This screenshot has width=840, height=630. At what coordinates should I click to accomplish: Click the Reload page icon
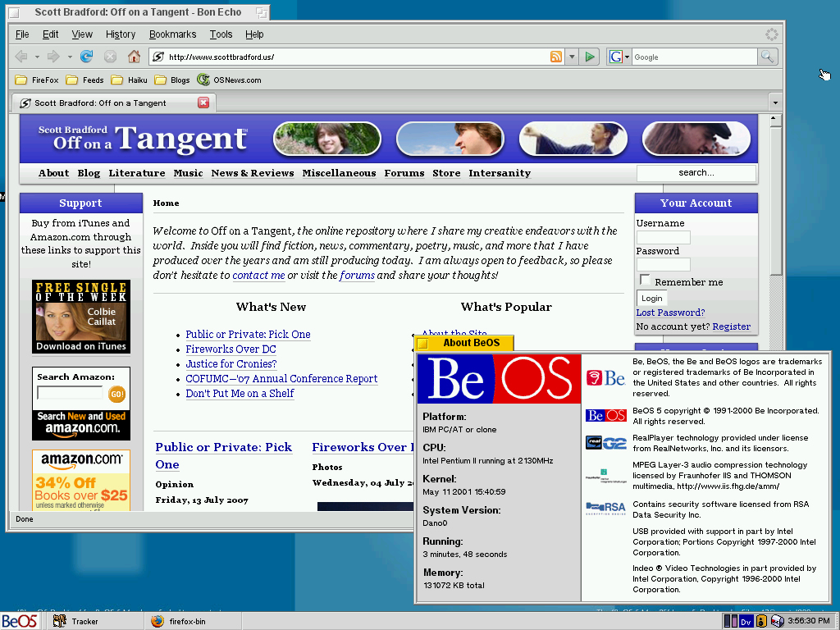click(x=86, y=57)
